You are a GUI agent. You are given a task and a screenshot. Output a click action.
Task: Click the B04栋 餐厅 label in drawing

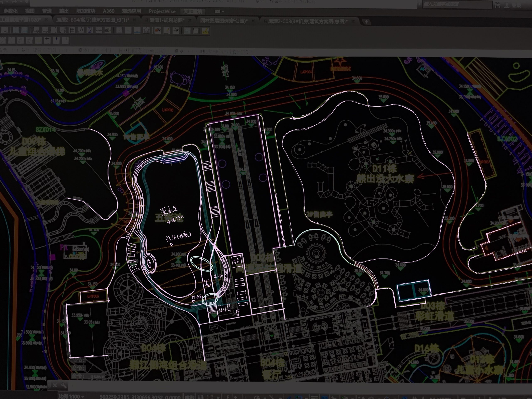coord(272,368)
